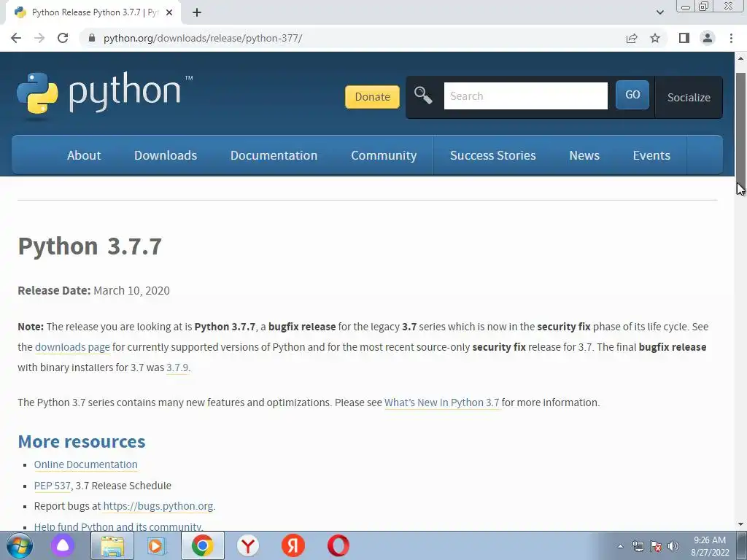
Task: Open the Events menu item
Action: [651, 155]
